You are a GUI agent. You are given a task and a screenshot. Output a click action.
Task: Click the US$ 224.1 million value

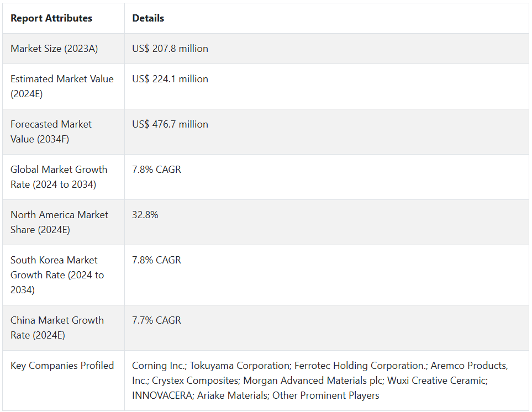point(170,79)
